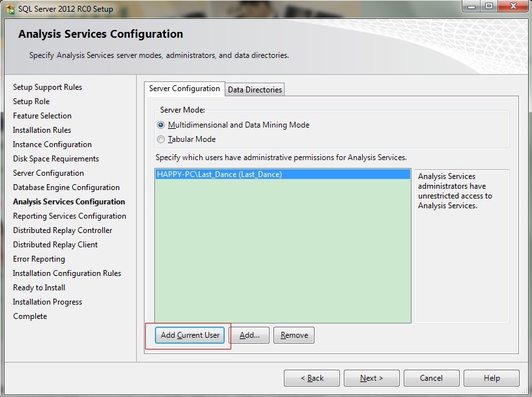Click the Installation Configuration Rules step
This screenshot has height=397, width=532.
(67, 273)
